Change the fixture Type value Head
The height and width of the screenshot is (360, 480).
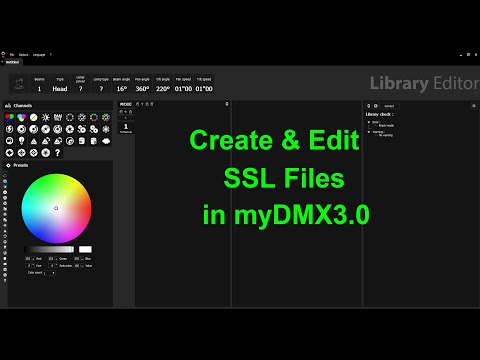pyautogui.click(x=60, y=89)
